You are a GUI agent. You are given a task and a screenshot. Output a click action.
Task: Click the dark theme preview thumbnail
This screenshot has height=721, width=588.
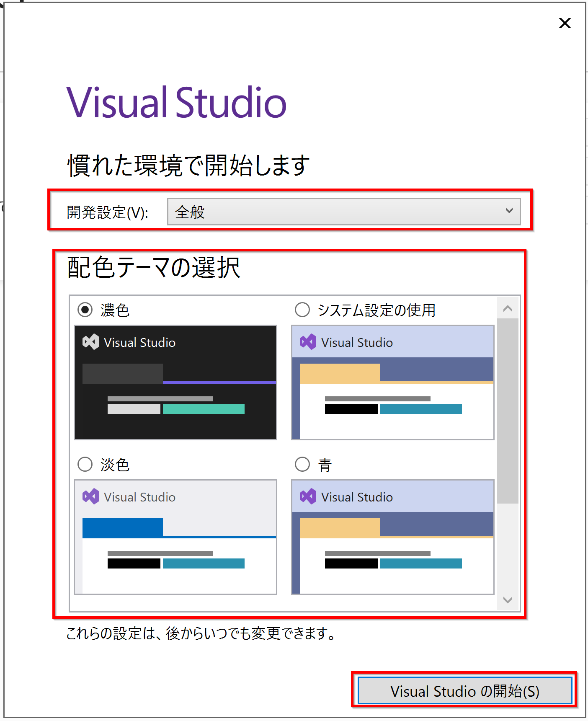(175, 382)
